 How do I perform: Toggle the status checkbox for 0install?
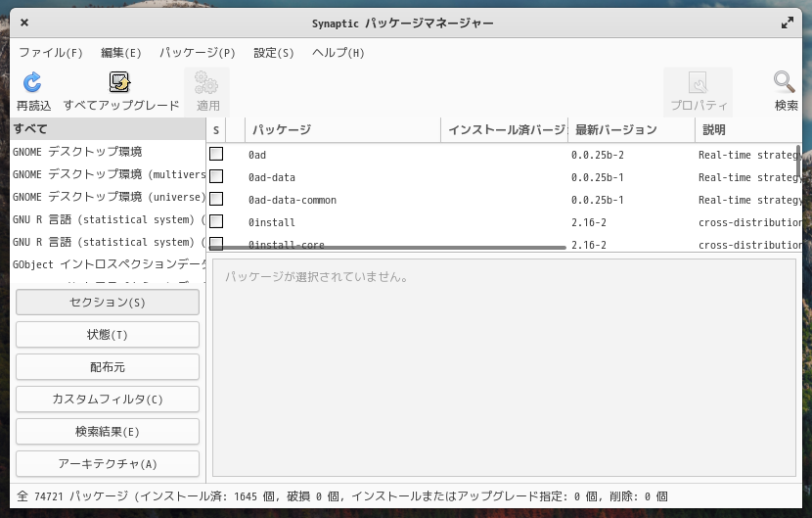(216, 221)
